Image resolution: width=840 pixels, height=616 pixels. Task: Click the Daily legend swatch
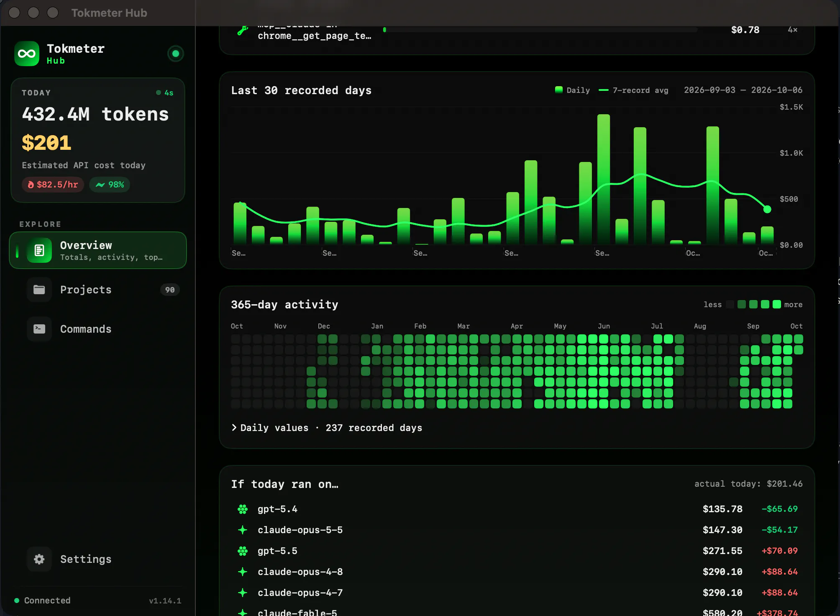(x=558, y=90)
